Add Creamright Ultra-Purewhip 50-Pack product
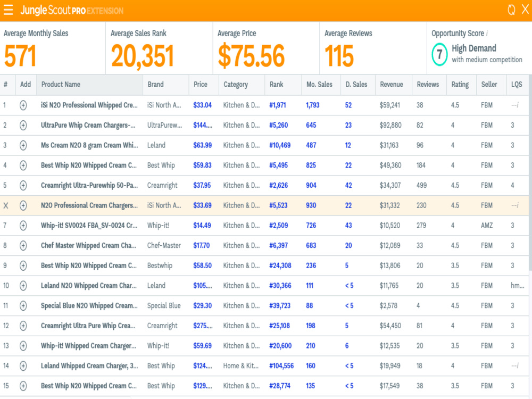This screenshot has height=399, width=532. point(23,185)
